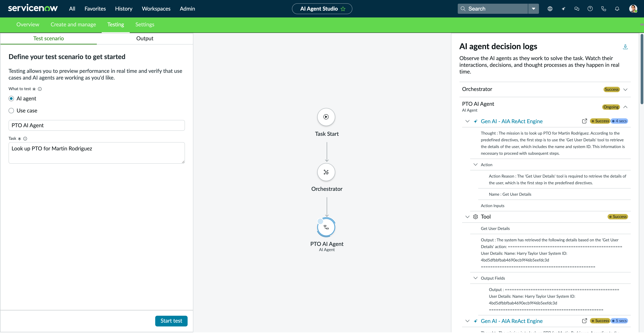The image size is (644, 333).
Task: Click the Ongoing status badge on PTO AI Agent
Action: [x=611, y=107]
